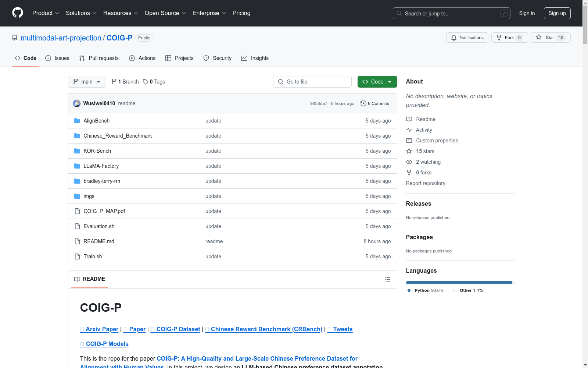The image size is (588, 368).
Task: Click the Sign in link
Action: [x=527, y=13]
